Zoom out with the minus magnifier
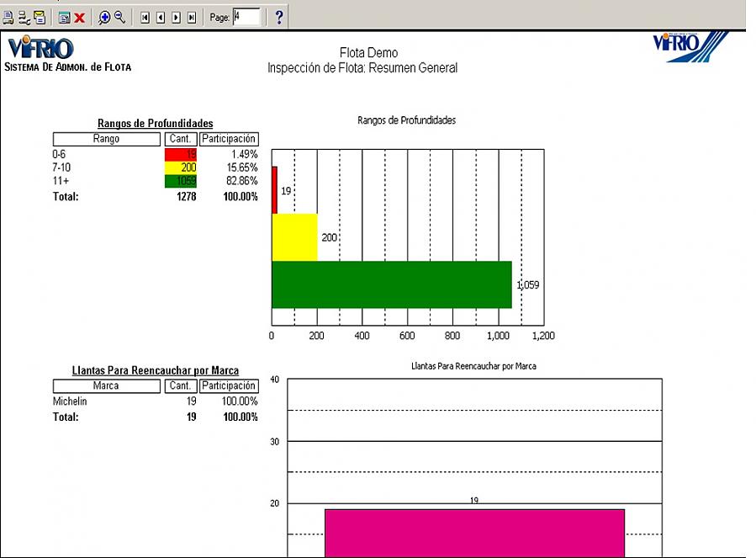 point(119,18)
